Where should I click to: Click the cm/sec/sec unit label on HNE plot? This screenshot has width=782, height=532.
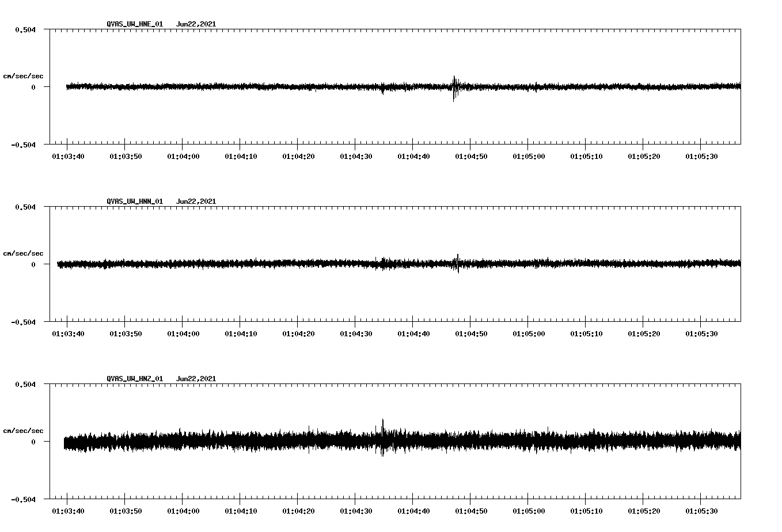(x=23, y=76)
